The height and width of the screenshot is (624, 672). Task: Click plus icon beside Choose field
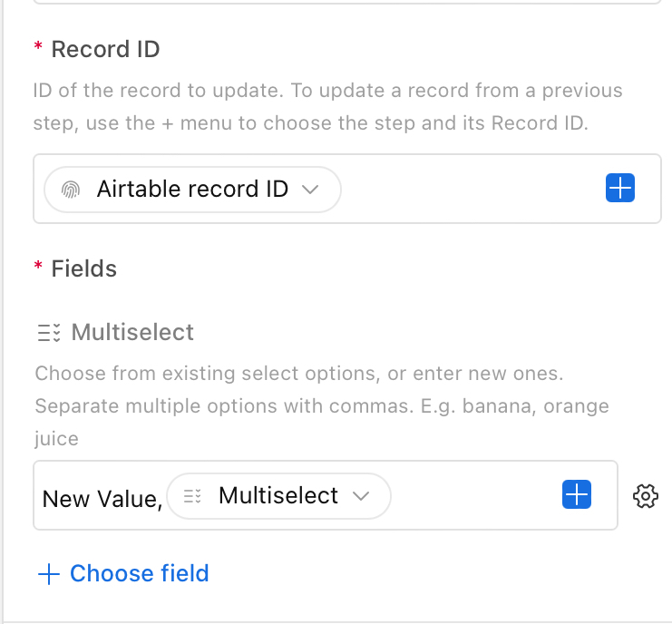(x=49, y=574)
